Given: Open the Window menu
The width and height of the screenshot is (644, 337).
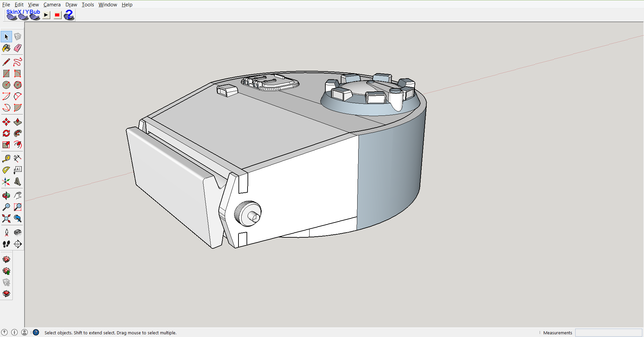Looking at the screenshot, I should (x=108, y=5).
